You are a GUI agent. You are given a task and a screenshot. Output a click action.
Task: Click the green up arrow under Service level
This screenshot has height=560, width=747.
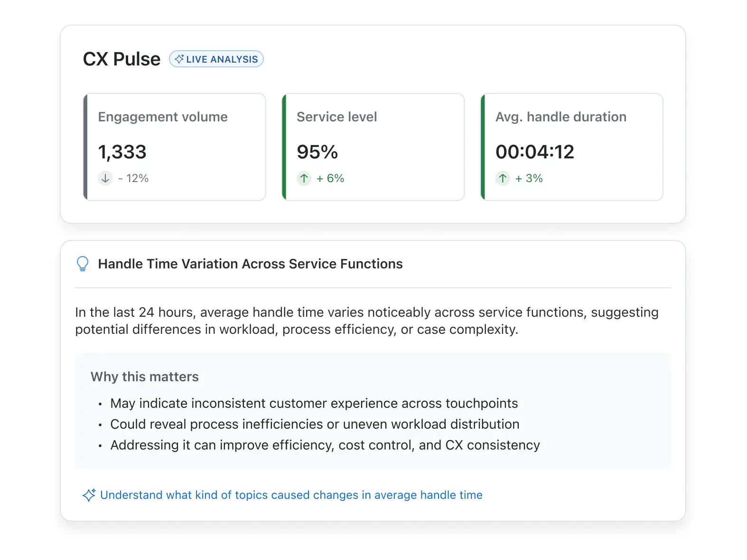(304, 178)
